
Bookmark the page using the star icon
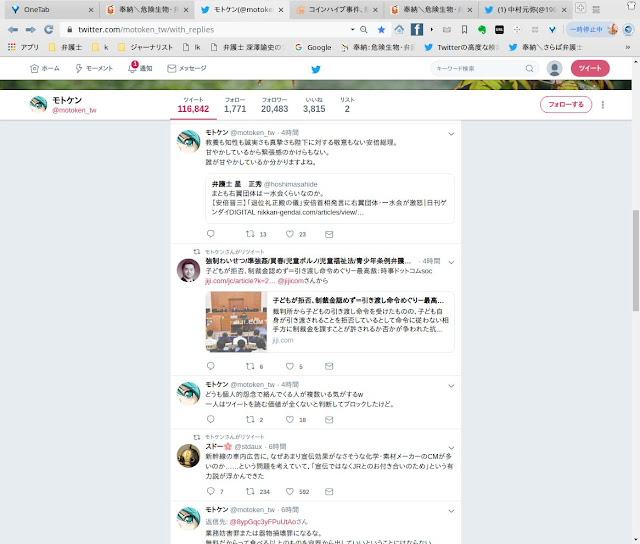[x=381, y=29]
